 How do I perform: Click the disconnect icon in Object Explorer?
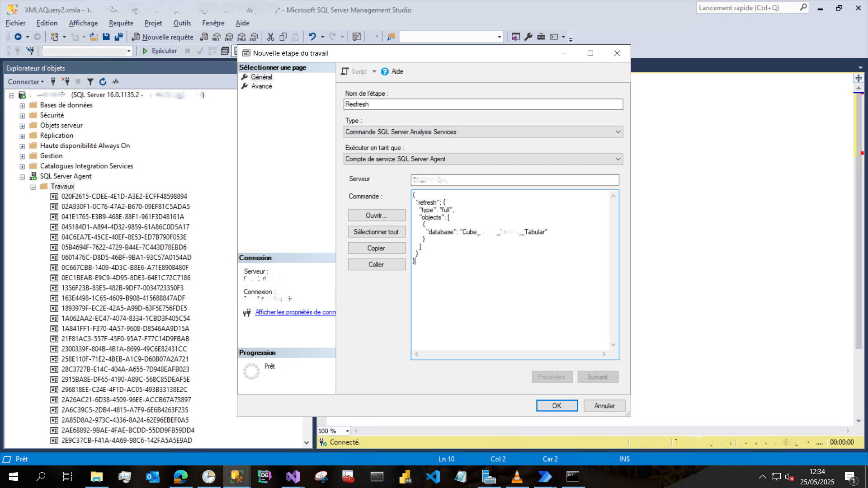coord(66,82)
